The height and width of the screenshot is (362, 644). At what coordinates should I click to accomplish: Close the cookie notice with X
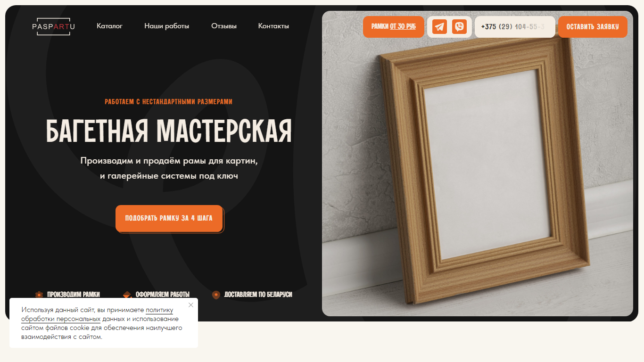191,305
